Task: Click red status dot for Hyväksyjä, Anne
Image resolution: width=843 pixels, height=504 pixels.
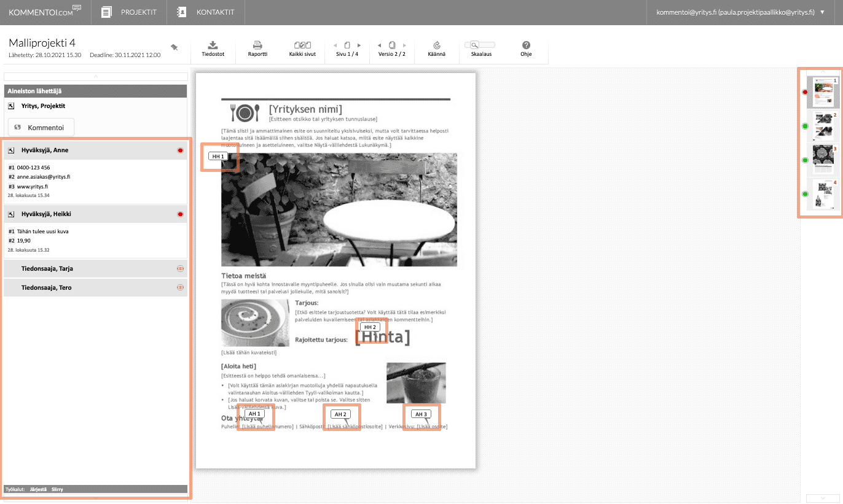Action: (180, 150)
